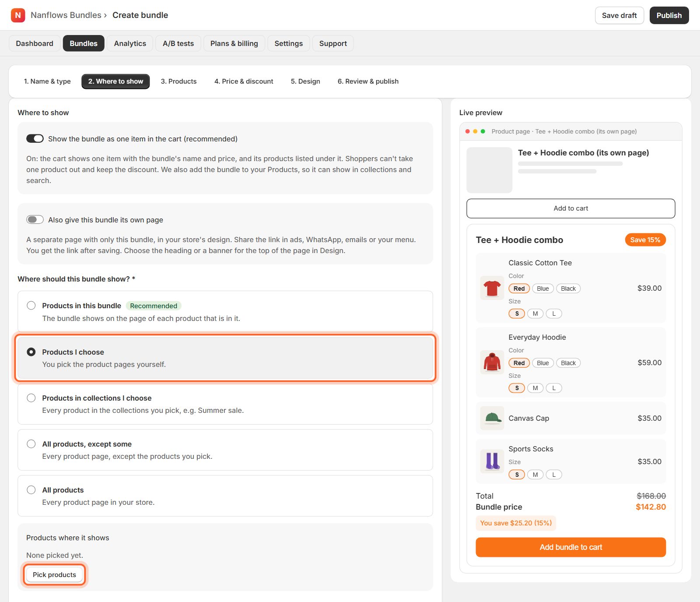
Task: Click the Canvas Cap green cap image
Action: [492, 418]
